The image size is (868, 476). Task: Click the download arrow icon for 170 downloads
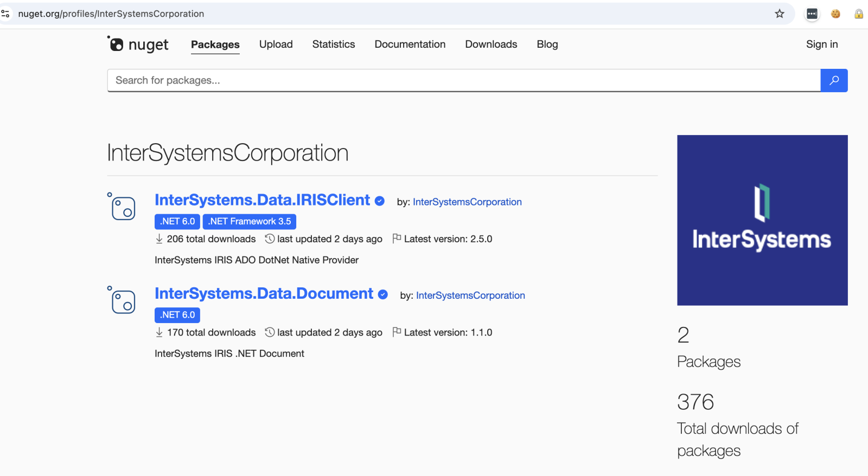coord(159,332)
